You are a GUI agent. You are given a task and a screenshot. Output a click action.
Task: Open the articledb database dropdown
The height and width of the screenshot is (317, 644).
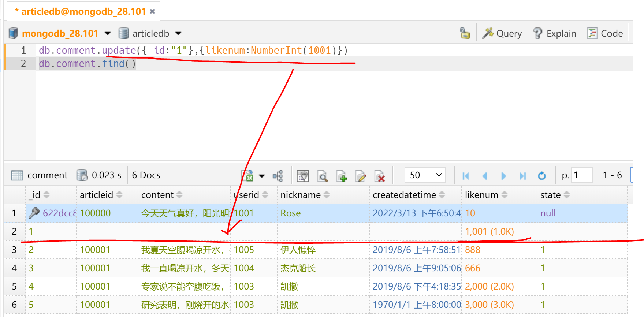[178, 33]
